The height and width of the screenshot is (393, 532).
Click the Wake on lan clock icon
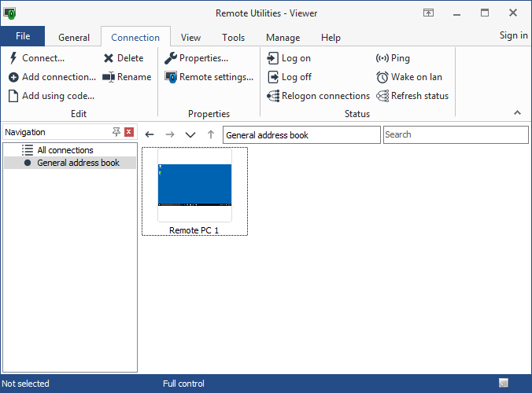[382, 77]
